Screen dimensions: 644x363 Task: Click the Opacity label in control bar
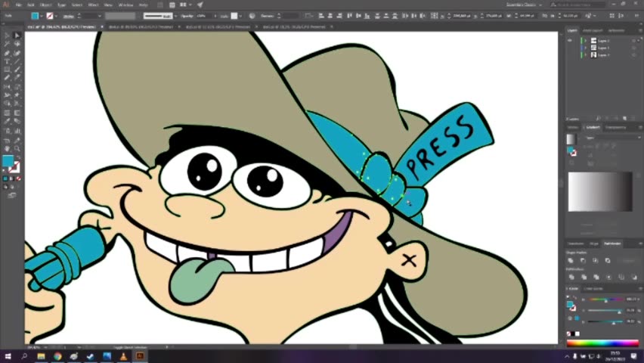(187, 16)
